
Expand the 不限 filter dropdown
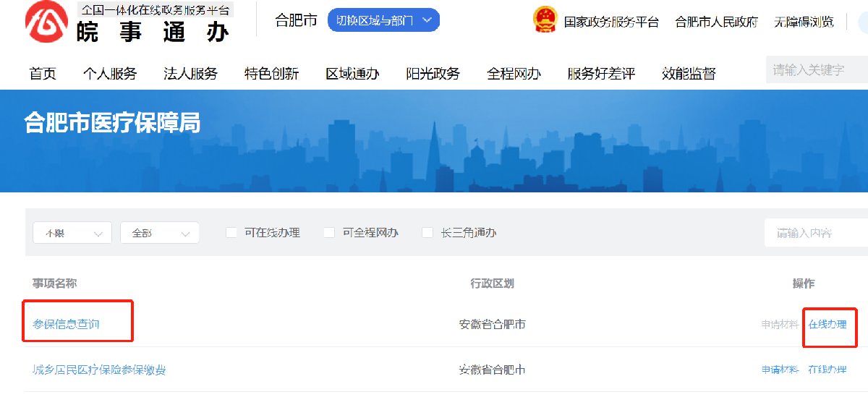(72, 233)
